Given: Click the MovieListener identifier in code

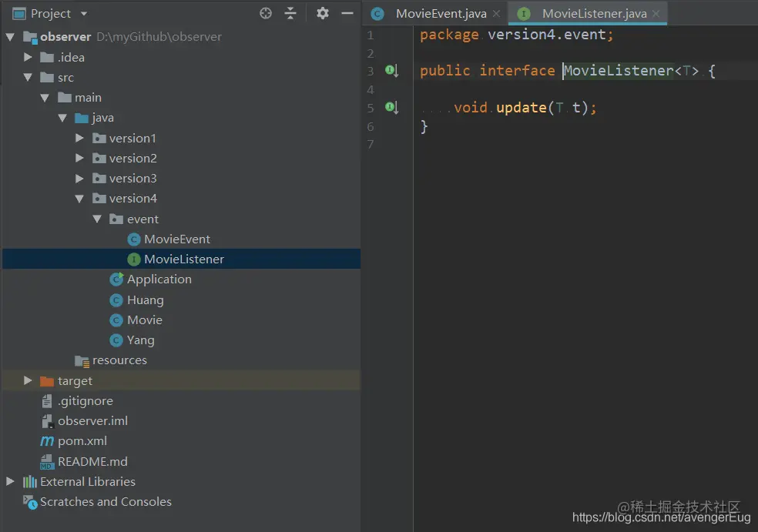Looking at the screenshot, I should [619, 71].
